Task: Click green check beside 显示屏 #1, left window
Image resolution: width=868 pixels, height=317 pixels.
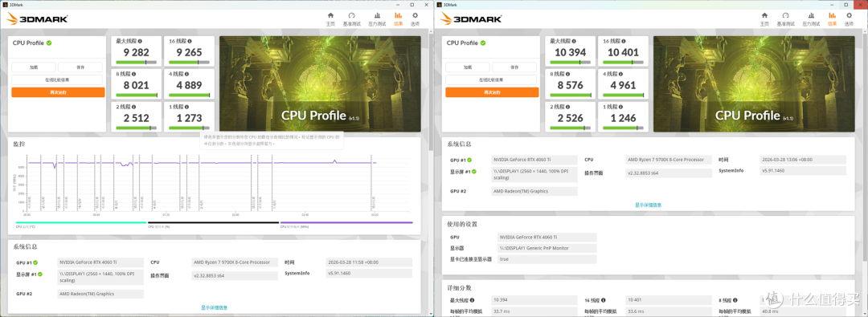Action: coord(40,274)
